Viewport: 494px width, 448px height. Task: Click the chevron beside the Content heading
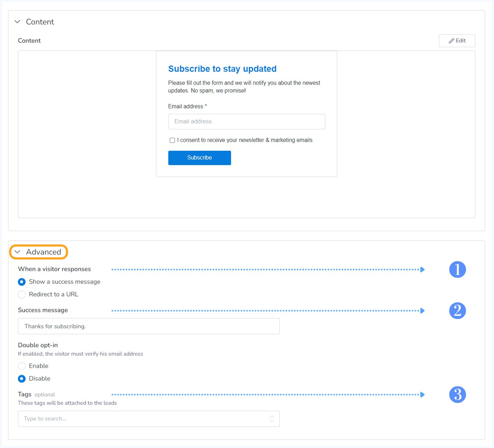tap(17, 22)
